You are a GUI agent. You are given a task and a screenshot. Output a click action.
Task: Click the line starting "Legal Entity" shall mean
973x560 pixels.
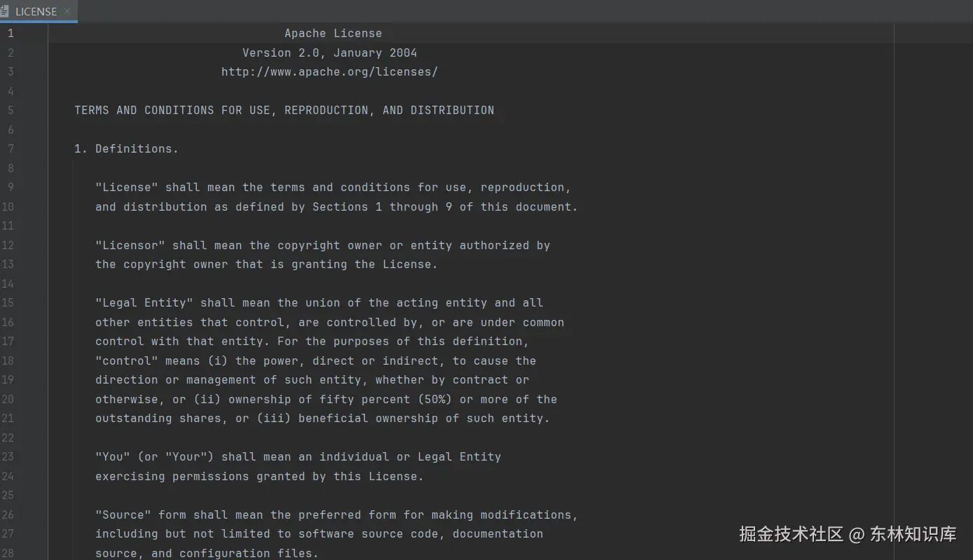click(319, 302)
